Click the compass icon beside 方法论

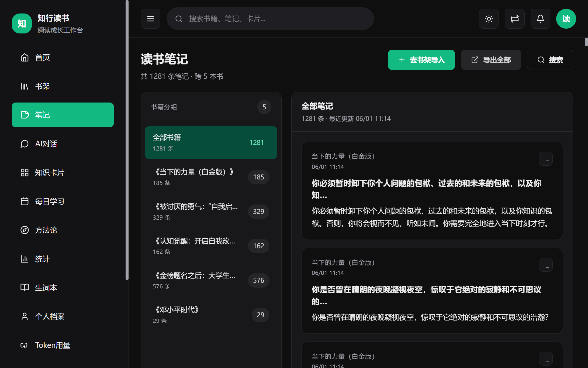(x=25, y=230)
